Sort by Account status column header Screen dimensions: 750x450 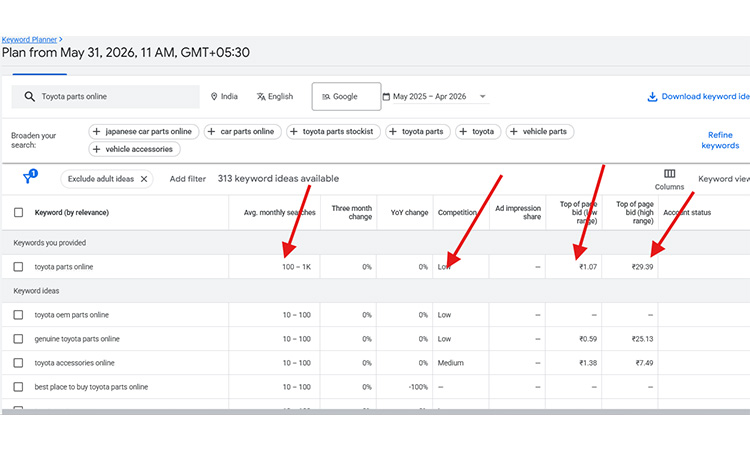tap(687, 212)
